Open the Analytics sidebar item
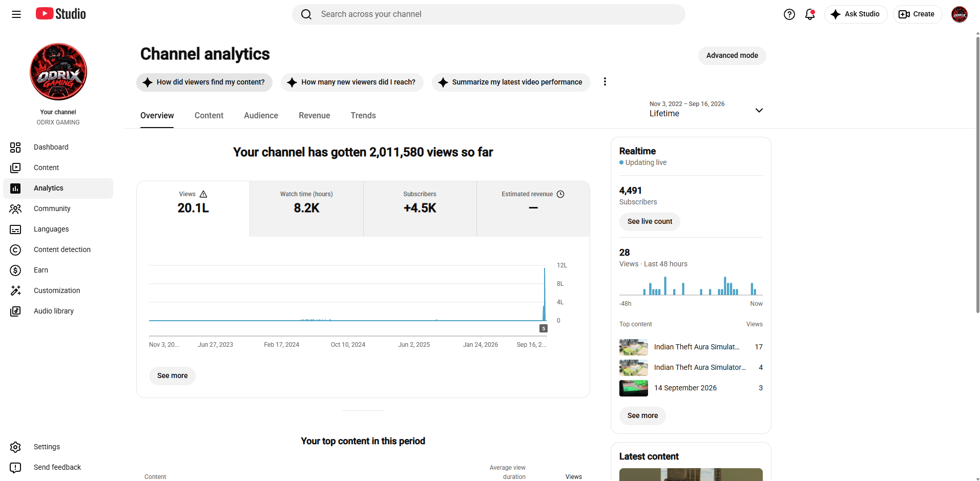This screenshot has height=481, width=980. point(58,189)
